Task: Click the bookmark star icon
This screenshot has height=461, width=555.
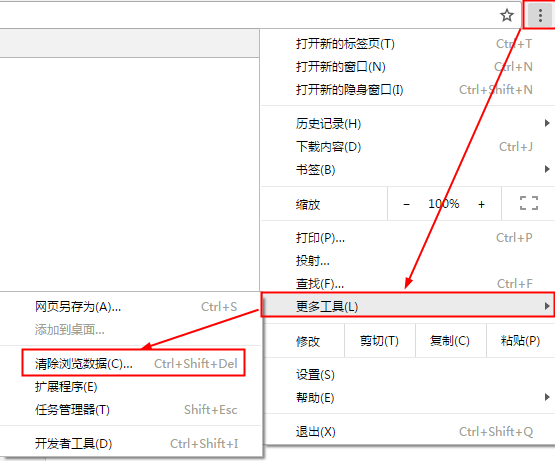Action: pos(507,15)
